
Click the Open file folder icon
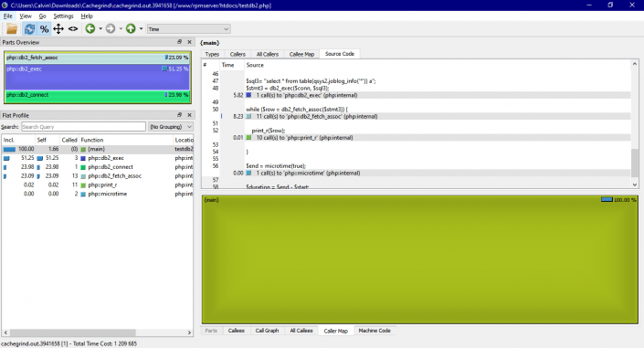(12, 28)
